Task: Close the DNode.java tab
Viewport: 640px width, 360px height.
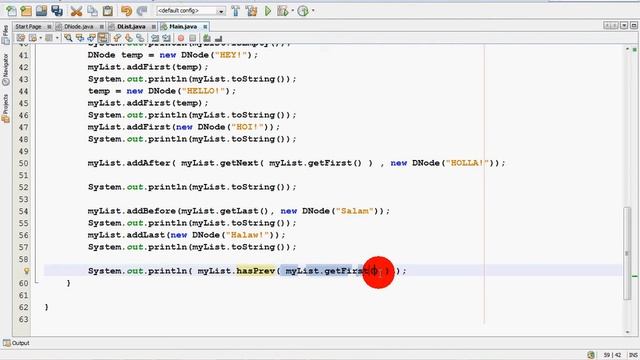Action: coord(101,27)
